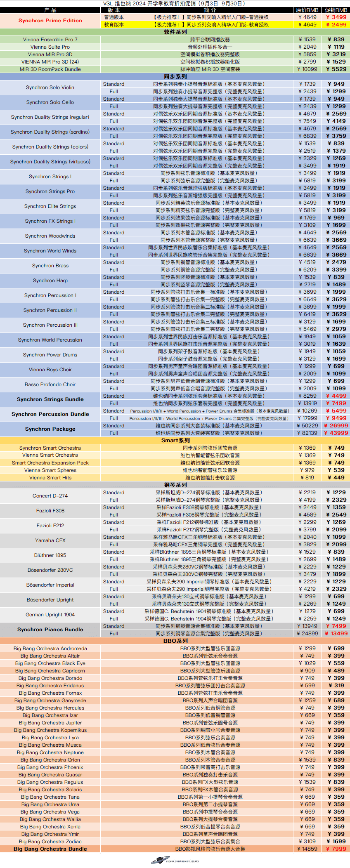This screenshot has height=868, width=350.
Task: Click 'Synchron Strings Pro' product name
Action: click(50, 191)
